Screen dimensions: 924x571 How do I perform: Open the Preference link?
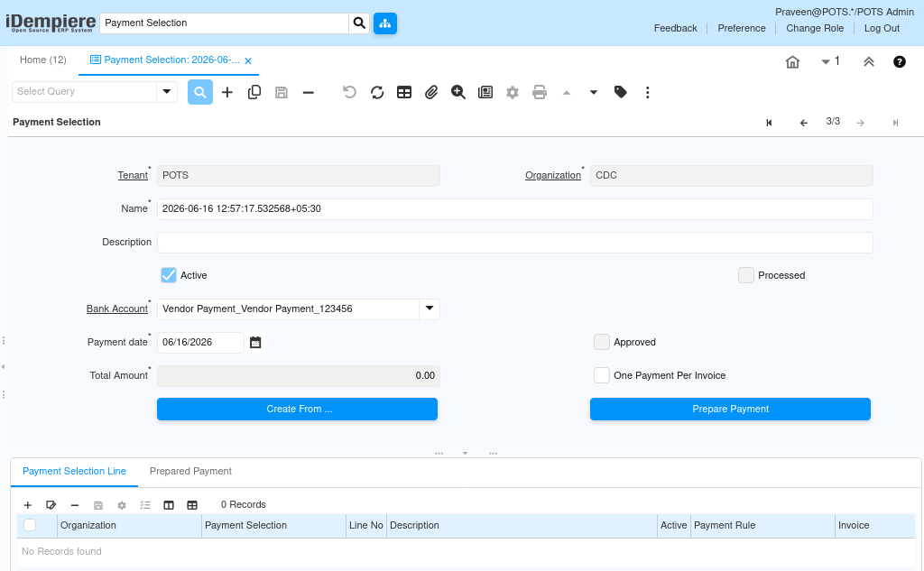pyautogui.click(x=742, y=28)
